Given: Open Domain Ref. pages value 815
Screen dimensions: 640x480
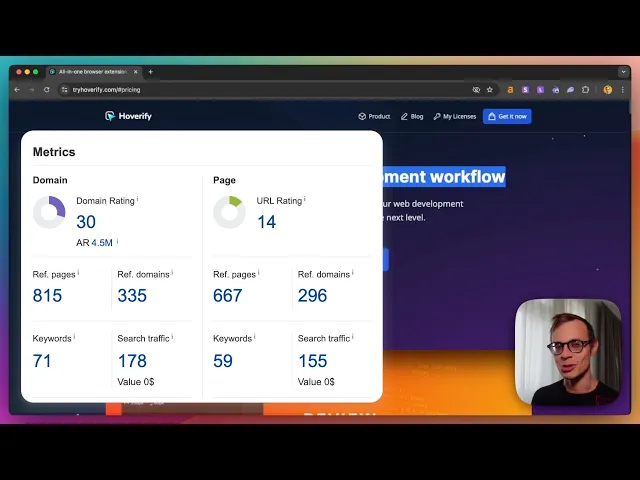Looking at the screenshot, I should click(x=47, y=296).
